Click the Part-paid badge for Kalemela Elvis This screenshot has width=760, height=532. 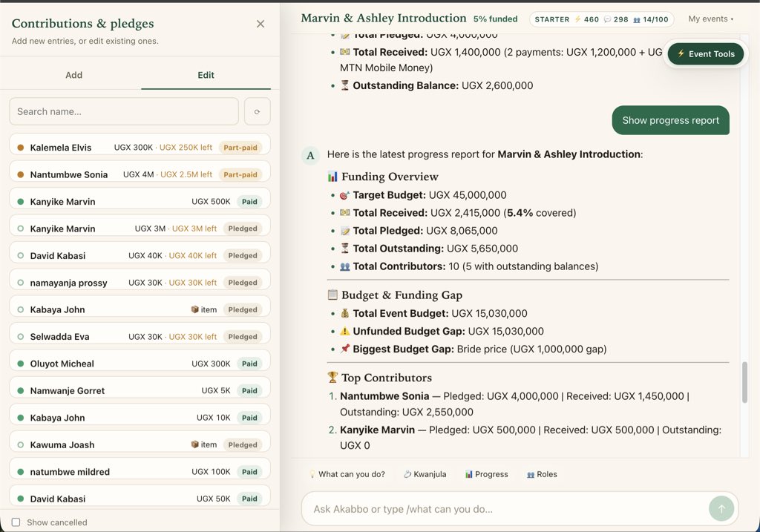pyautogui.click(x=240, y=148)
